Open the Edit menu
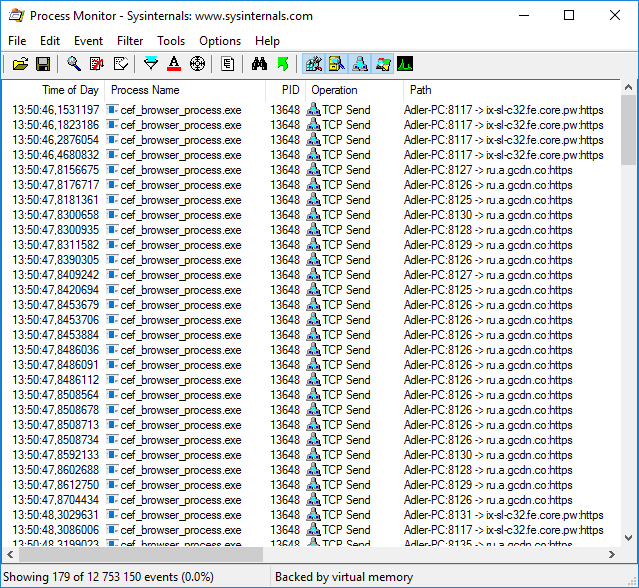The width and height of the screenshot is (639, 588). point(50,41)
